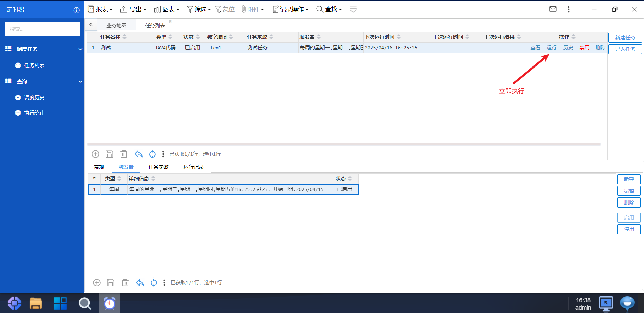Switch to the 任务参数 tab

158,167
